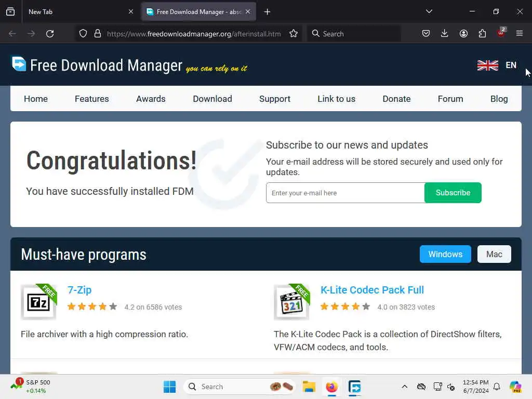Click the green Subscribe button
The image size is (532, 399).
click(x=453, y=193)
